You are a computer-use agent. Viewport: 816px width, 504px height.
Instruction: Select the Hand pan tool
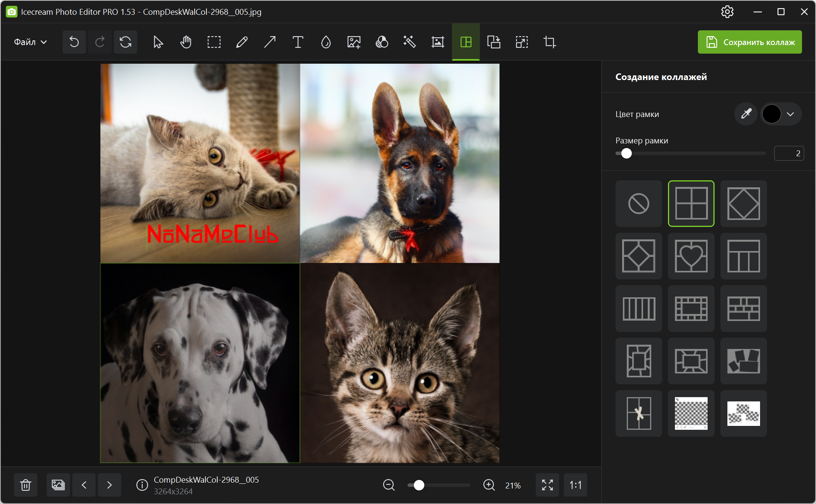click(x=186, y=42)
